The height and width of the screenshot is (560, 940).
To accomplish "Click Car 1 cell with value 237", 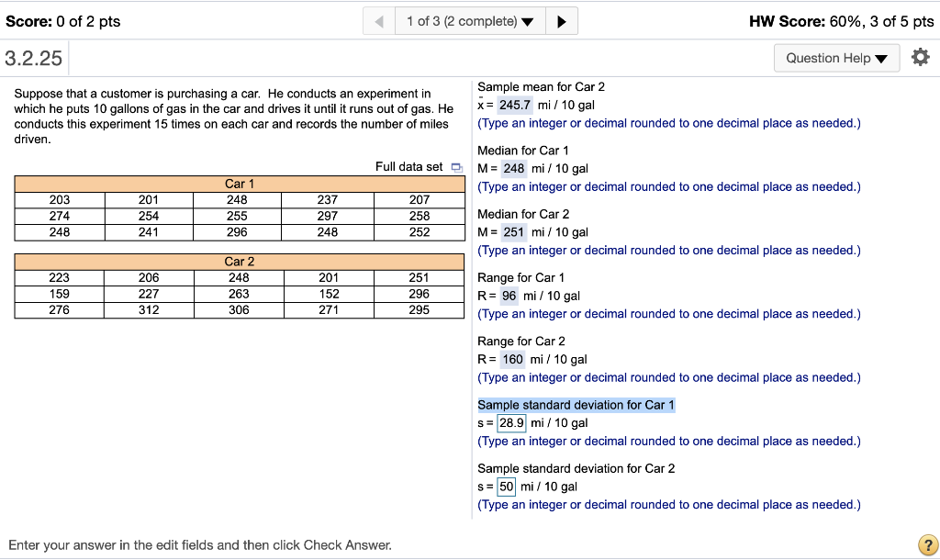I will click(x=328, y=199).
